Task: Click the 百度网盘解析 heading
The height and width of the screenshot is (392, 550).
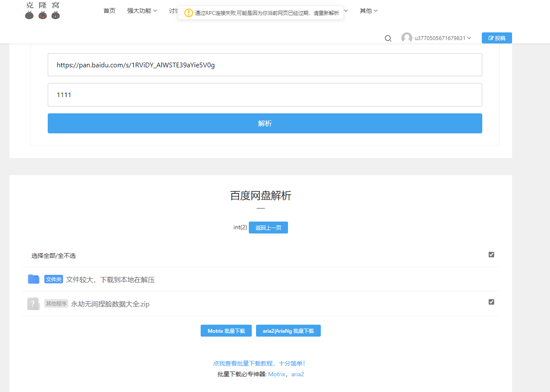Action: pyautogui.click(x=261, y=196)
